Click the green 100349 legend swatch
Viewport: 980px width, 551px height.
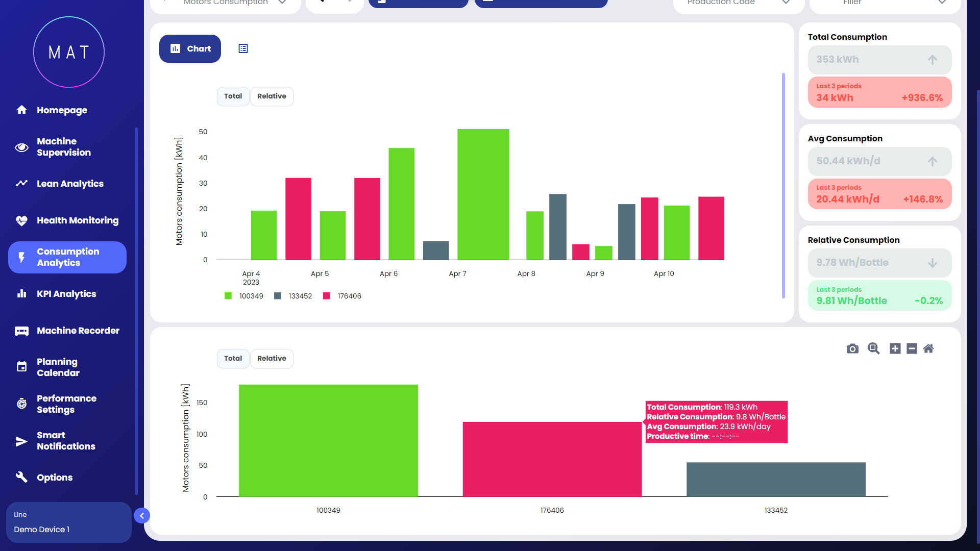coord(228,296)
